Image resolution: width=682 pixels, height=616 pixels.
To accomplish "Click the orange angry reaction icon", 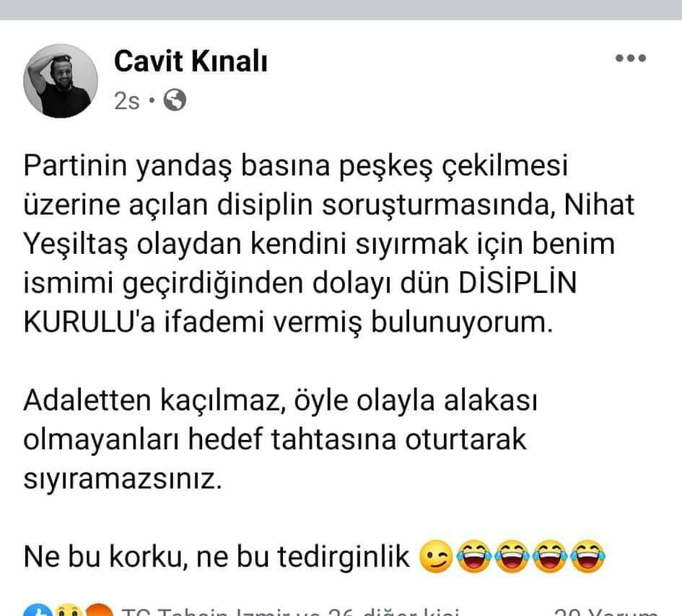I will click(x=99, y=610).
